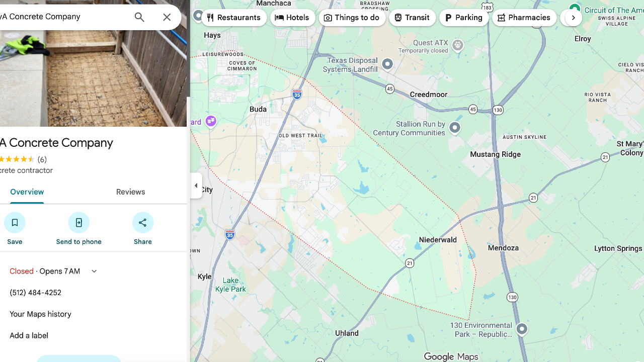Image resolution: width=644 pixels, height=362 pixels.
Task: Click the Mendoza label
Action: coord(503,248)
